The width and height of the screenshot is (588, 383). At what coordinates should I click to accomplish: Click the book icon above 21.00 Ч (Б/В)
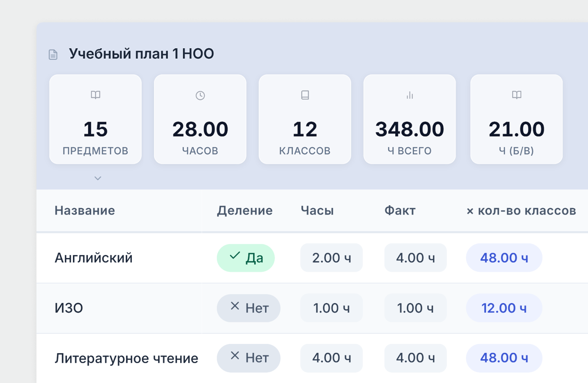[x=517, y=95]
